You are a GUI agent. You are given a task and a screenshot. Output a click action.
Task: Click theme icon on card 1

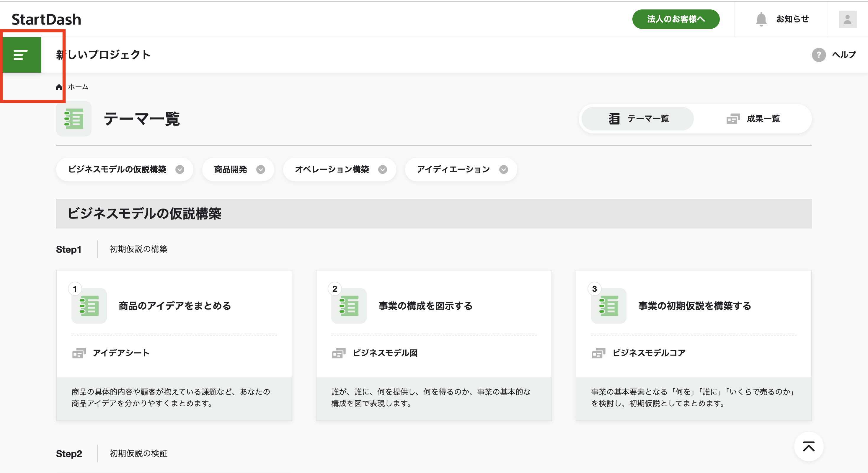tap(89, 306)
